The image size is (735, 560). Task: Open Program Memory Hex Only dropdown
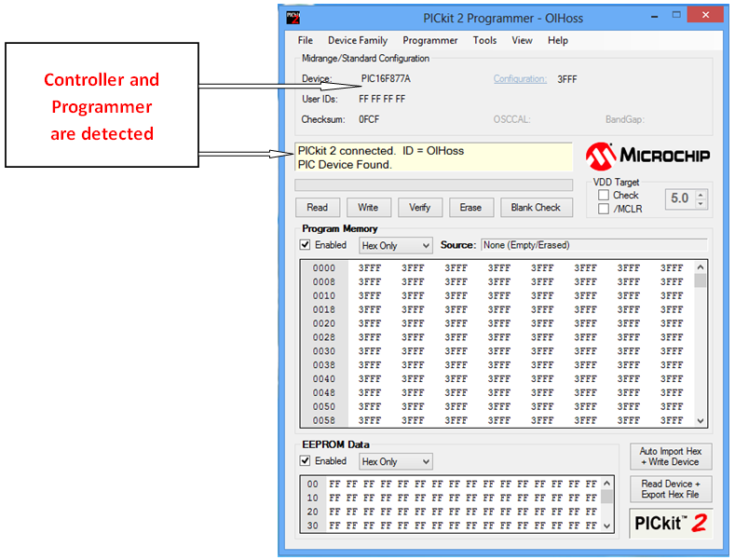396,246
